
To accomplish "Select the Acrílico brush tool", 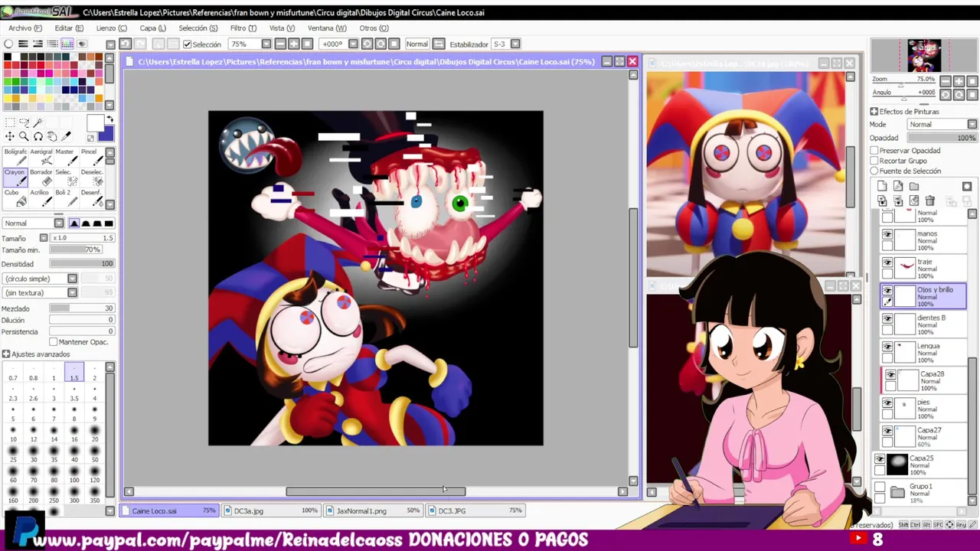I will pos(41,197).
